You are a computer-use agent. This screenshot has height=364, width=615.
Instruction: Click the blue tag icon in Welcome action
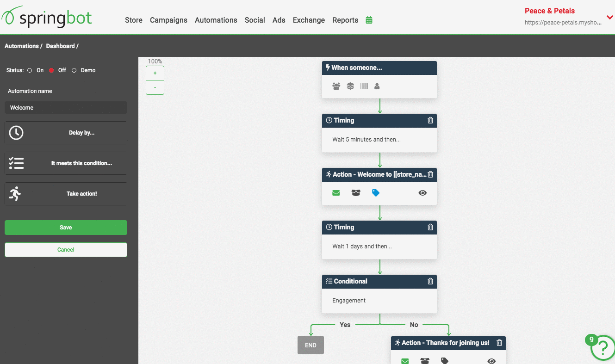pyautogui.click(x=376, y=193)
